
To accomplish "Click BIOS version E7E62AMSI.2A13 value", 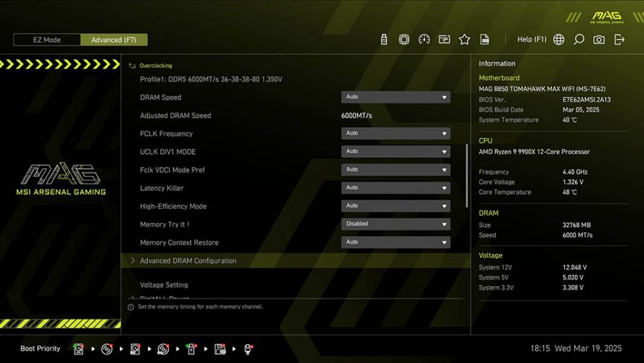I will 587,99.
